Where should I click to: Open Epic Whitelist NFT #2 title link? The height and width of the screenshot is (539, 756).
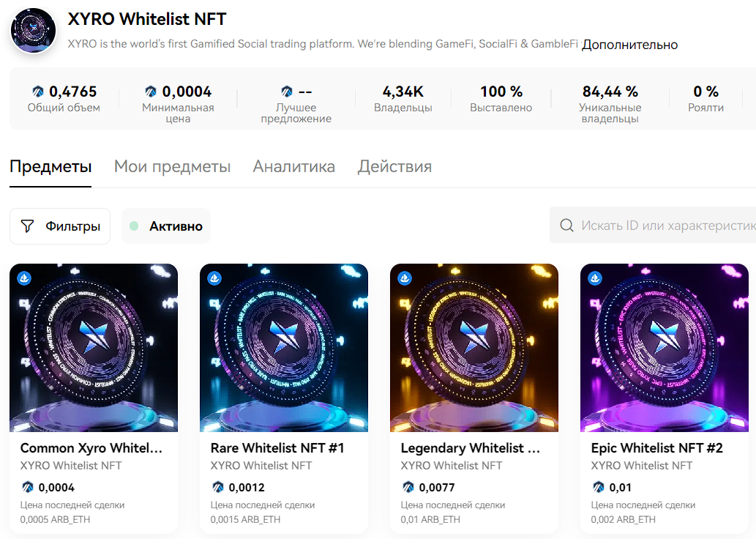[657, 447]
